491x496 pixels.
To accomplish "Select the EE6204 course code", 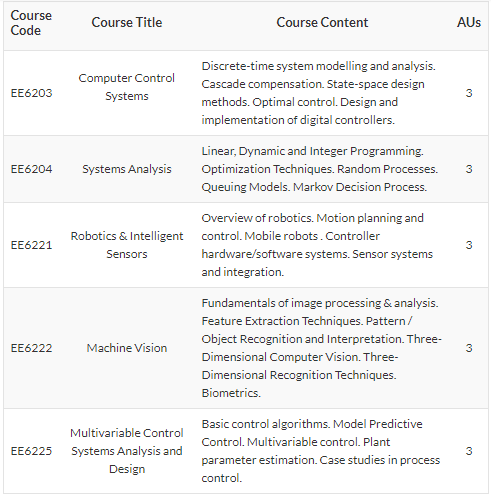I will (31, 169).
